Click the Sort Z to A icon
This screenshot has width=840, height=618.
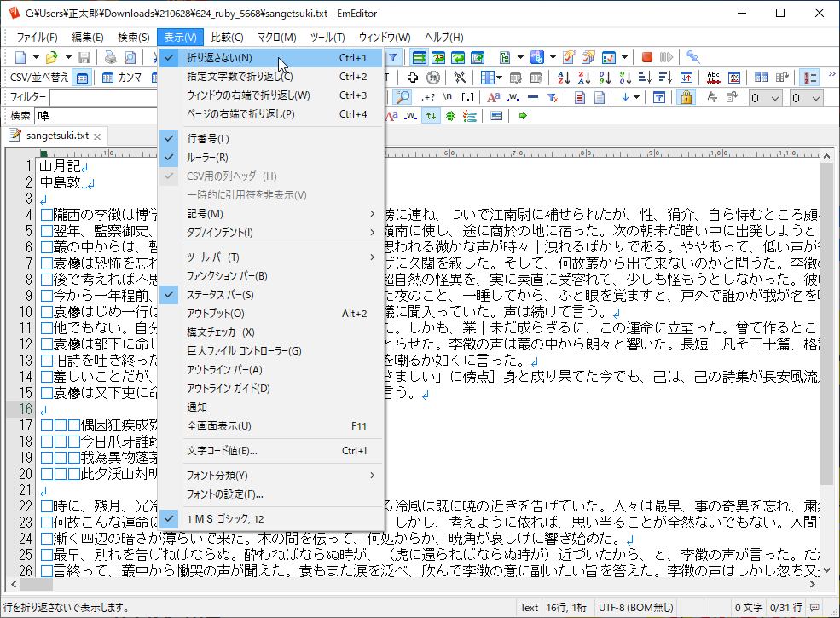click(x=584, y=78)
